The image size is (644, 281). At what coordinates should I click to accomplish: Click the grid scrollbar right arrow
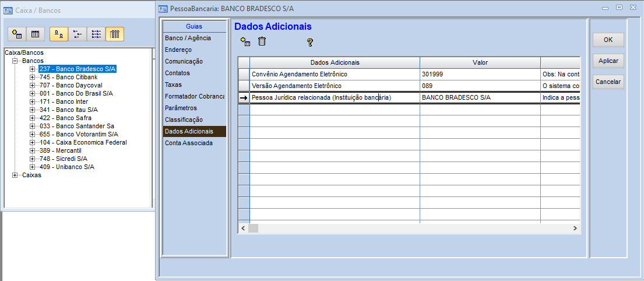pos(575,229)
